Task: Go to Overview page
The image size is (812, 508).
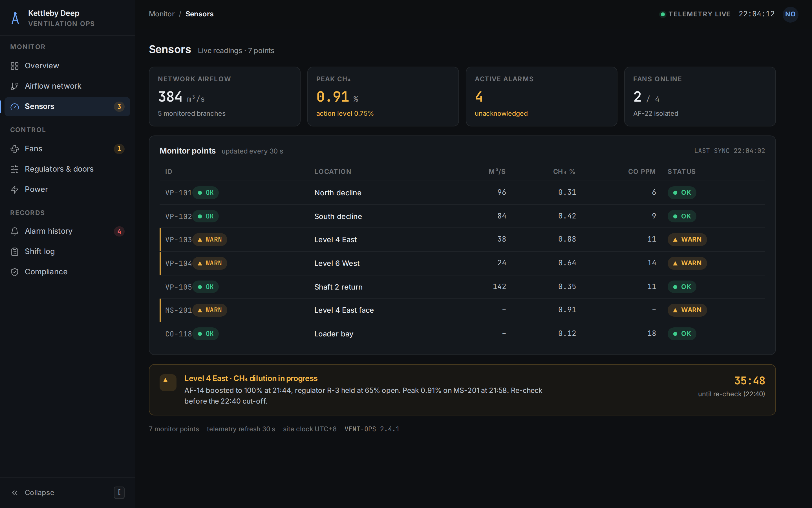Action: coord(67,66)
